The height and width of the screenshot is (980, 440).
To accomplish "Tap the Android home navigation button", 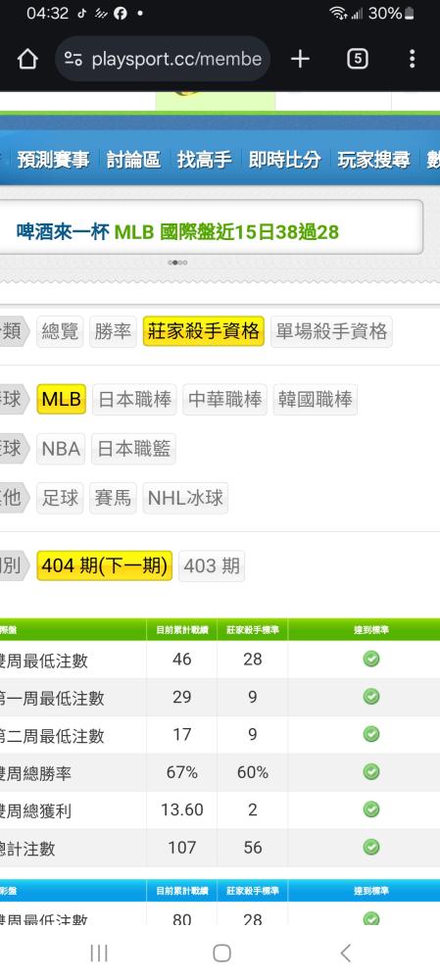I will [221, 953].
